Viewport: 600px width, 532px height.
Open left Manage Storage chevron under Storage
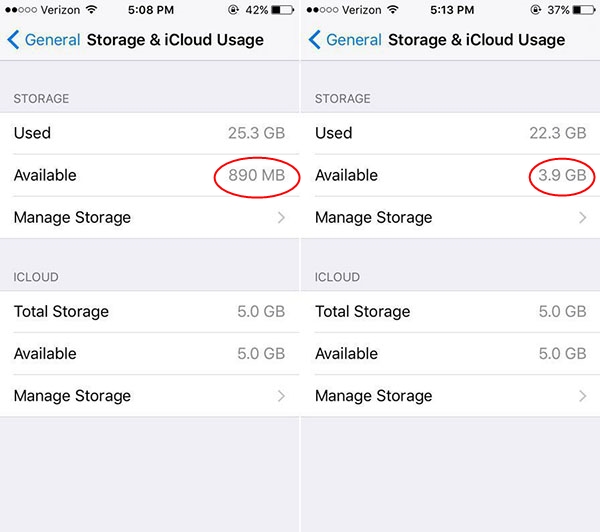(x=281, y=217)
